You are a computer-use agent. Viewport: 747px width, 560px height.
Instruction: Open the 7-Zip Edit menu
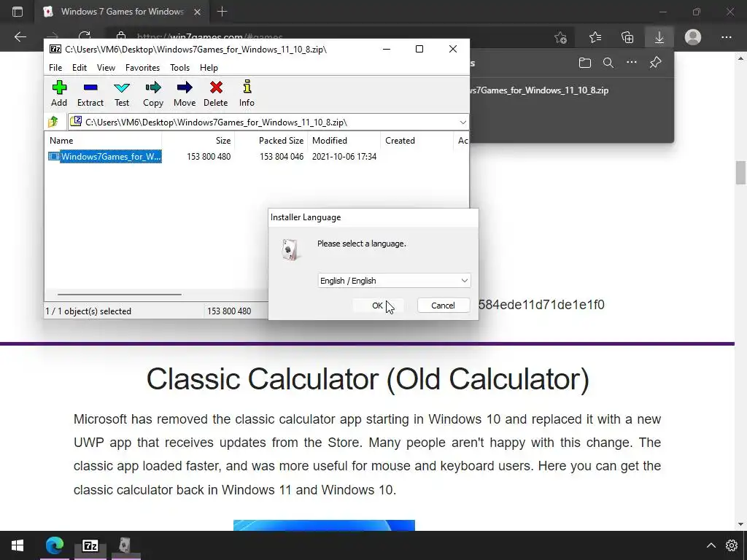coord(79,68)
